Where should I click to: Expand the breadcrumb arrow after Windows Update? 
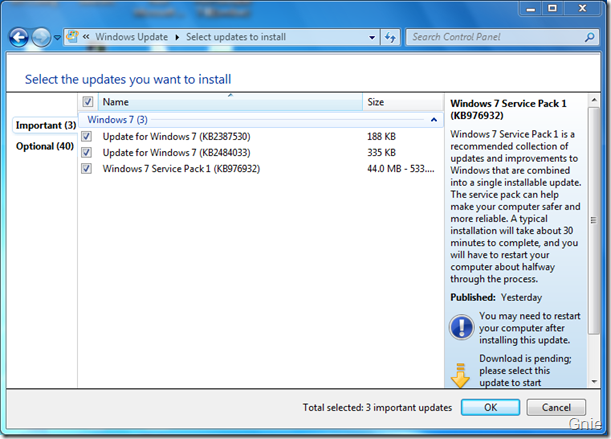coord(177,37)
